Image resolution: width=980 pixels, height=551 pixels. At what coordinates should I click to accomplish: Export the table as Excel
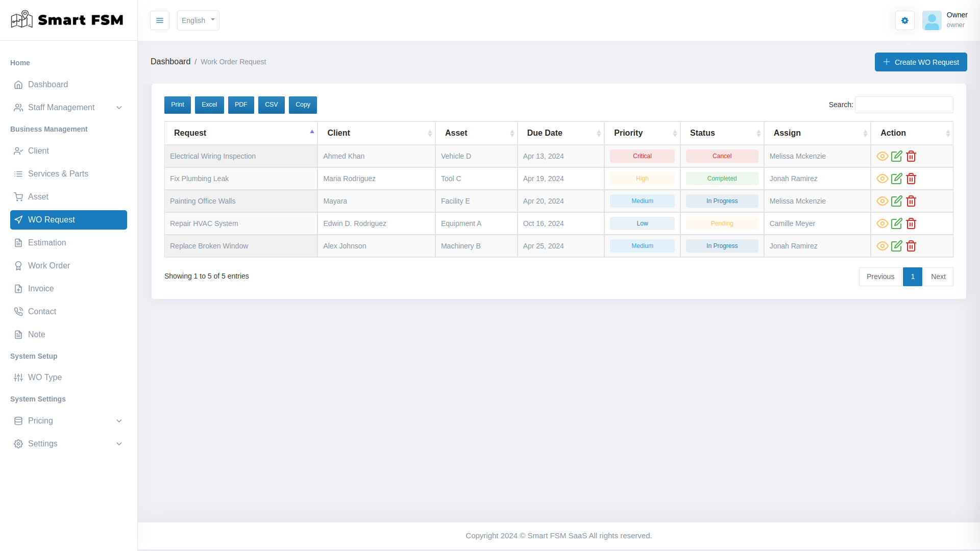point(209,105)
